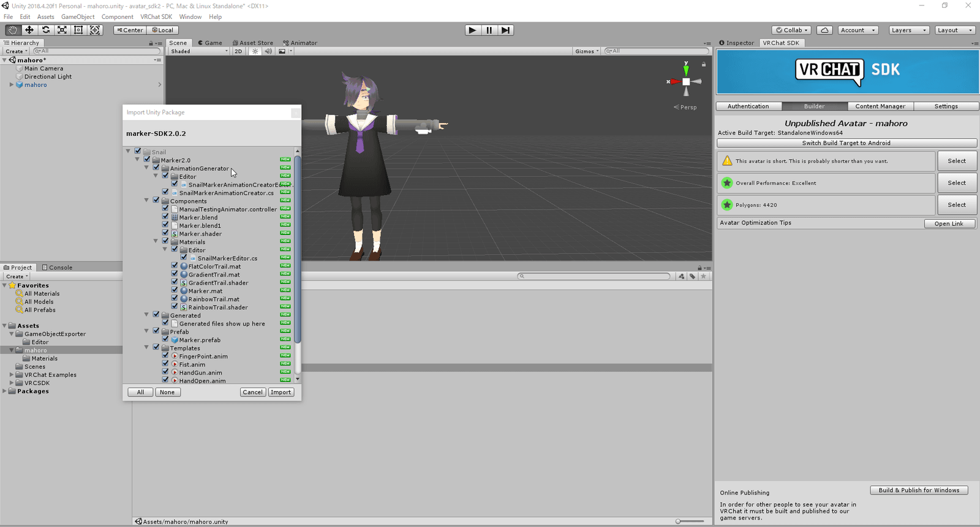Open the Layers dropdown
980x527 pixels.
[908, 30]
